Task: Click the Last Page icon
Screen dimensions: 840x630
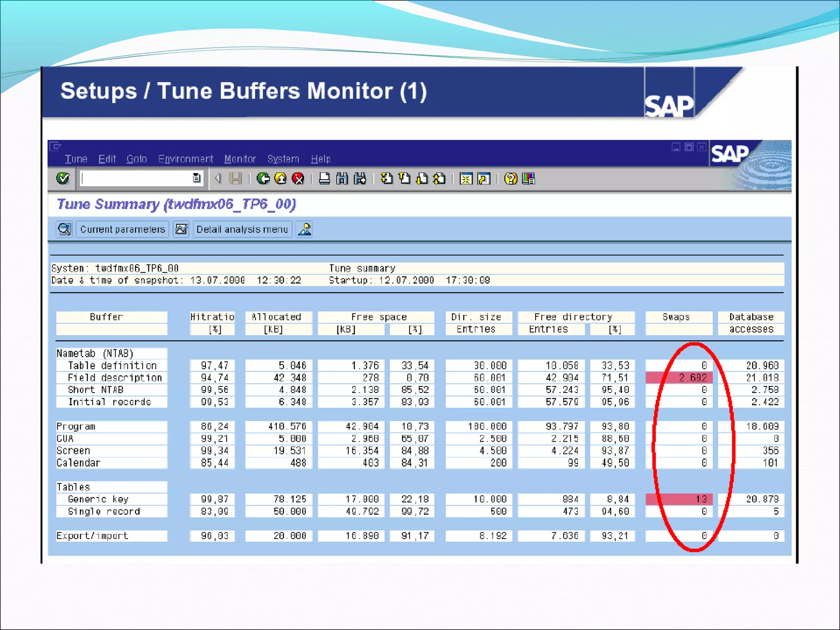Action: pos(439,178)
